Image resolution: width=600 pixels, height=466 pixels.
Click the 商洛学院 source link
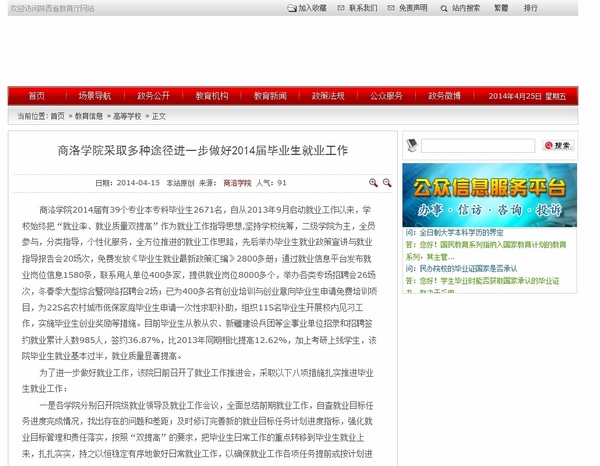pos(236,183)
